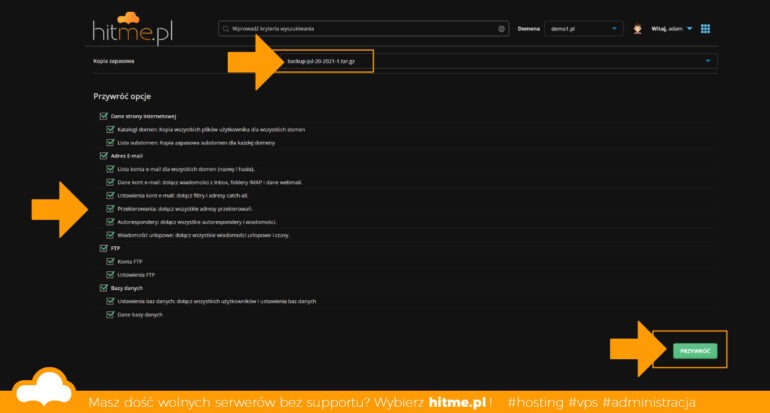Toggle the 'Lista subdomen' checkbox
This screenshot has height=413, width=770.
pyautogui.click(x=110, y=142)
